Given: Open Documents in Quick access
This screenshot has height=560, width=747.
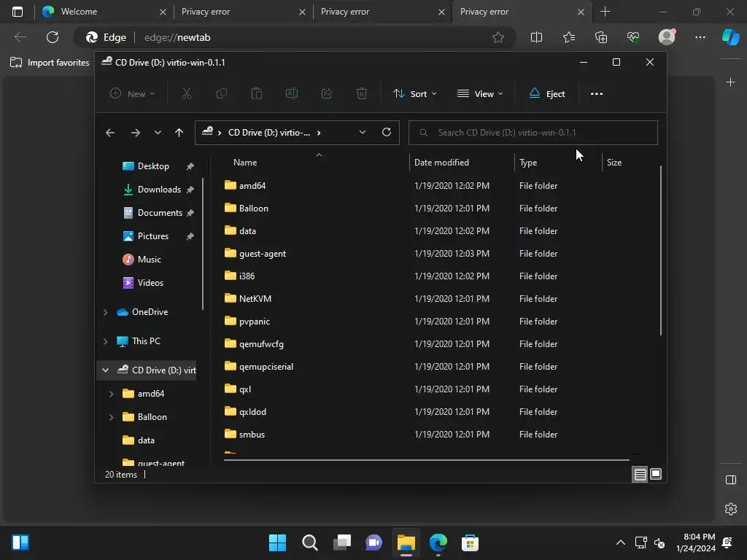Looking at the screenshot, I should coord(160,213).
